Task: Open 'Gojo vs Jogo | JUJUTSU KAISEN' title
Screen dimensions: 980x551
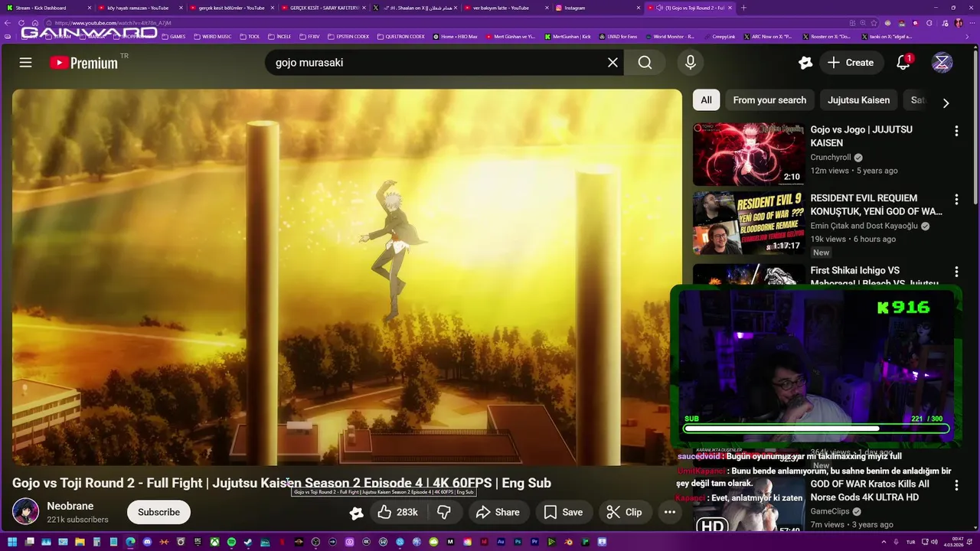Action: click(861, 136)
